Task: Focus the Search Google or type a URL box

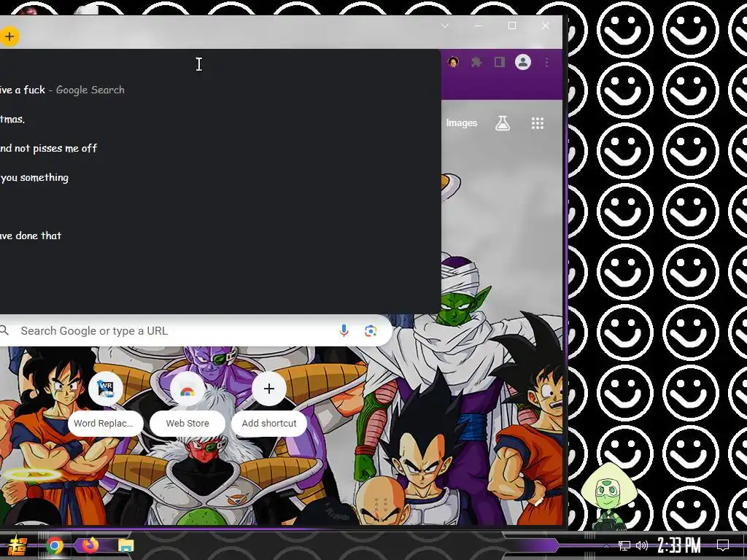Action: (x=196, y=330)
